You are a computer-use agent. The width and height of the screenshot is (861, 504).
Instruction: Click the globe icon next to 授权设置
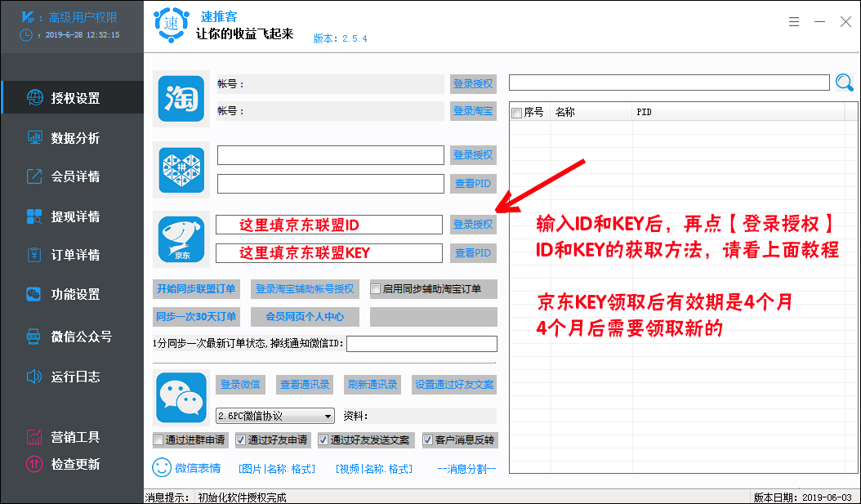click(34, 98)
